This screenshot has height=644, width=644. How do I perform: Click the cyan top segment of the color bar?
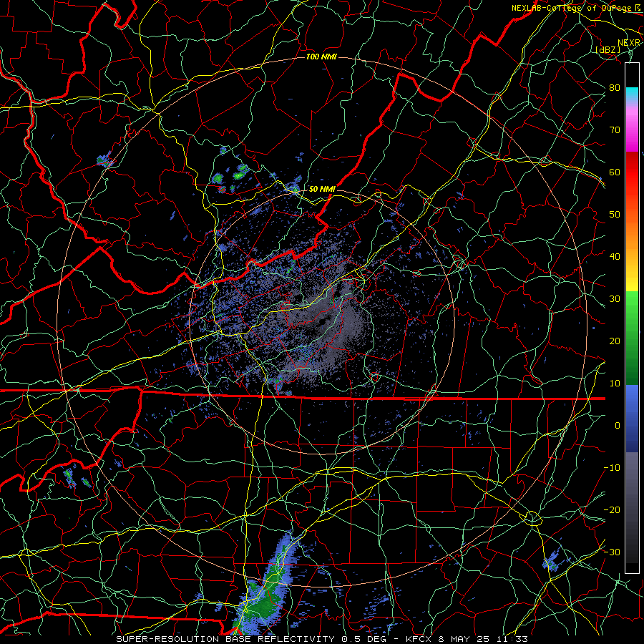coord(632,95)
